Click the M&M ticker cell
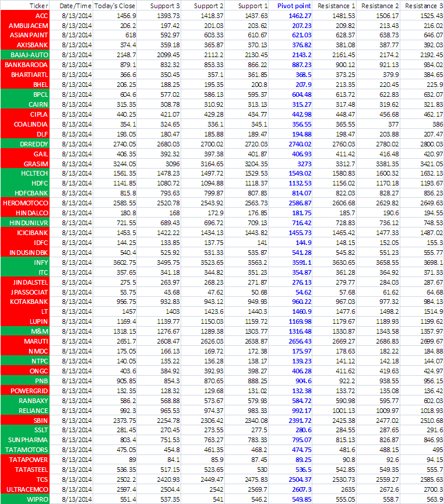This screenshot has height=504, width=444. click(x=24, y=331)
